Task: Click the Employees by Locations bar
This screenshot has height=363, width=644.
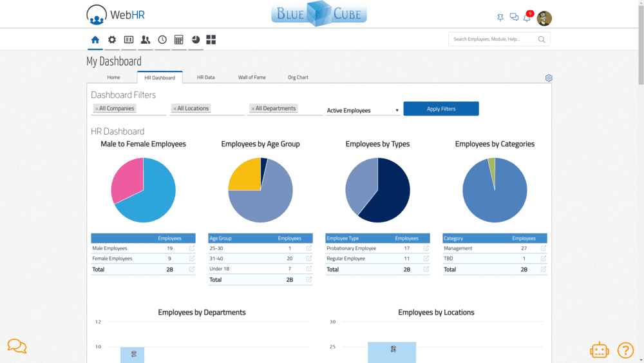Action: click(392, 352)
